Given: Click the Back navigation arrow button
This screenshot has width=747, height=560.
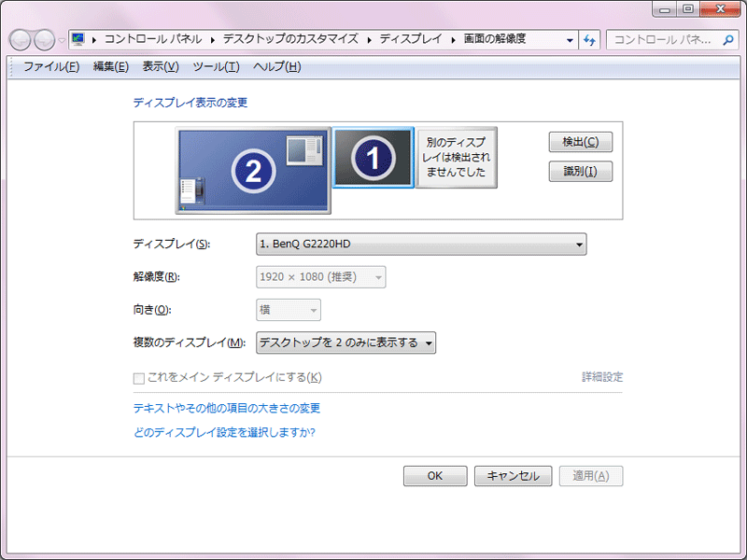Looking at the screenshot, I should [x=21, y=40].
